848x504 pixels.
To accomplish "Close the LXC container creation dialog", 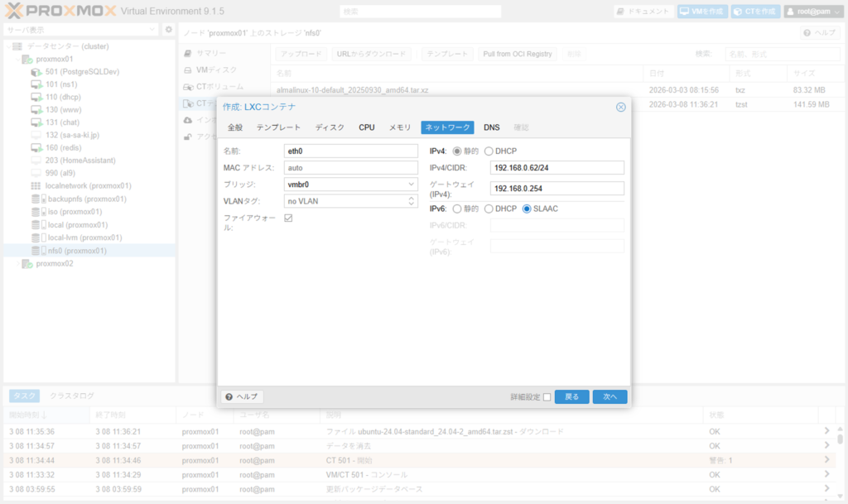I will (620, 107).
